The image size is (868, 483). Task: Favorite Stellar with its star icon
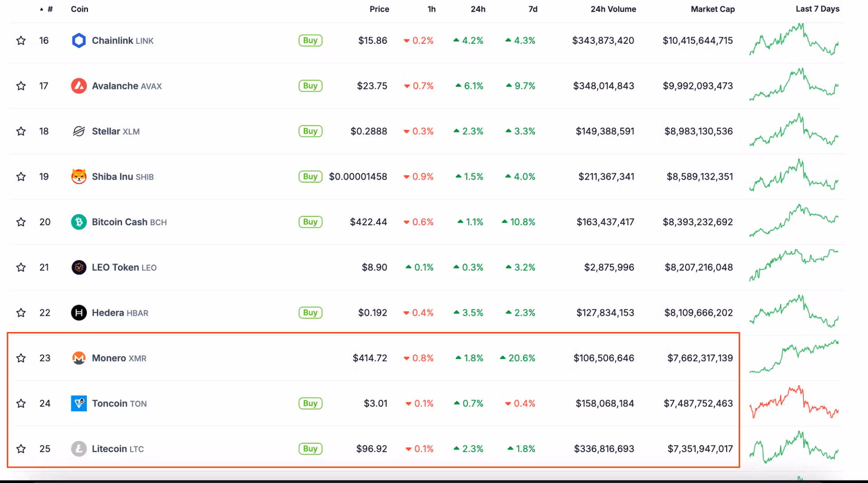[21, 131]
